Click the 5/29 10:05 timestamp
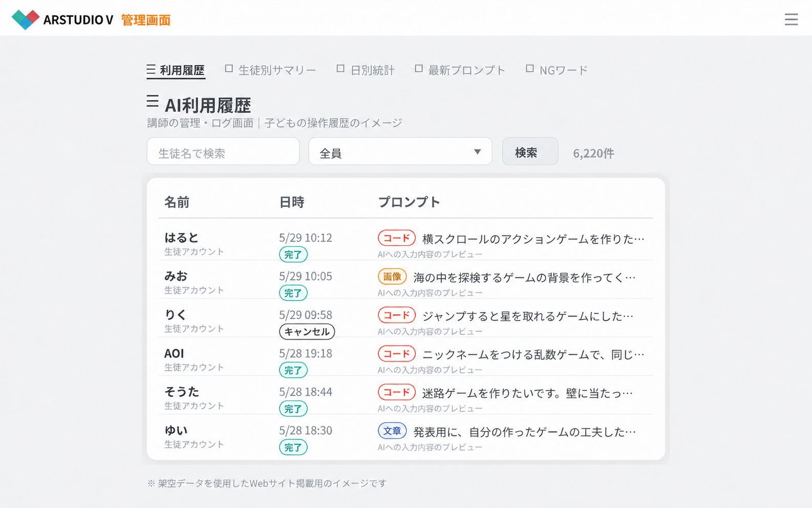Screen dimensions: 812x508 point(306,276)
